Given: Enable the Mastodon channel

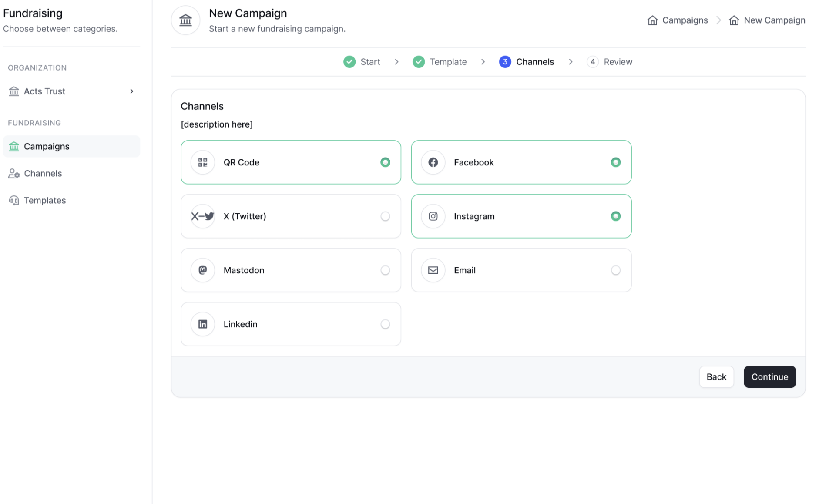Looking at the screenshot, I should point(385,270).
